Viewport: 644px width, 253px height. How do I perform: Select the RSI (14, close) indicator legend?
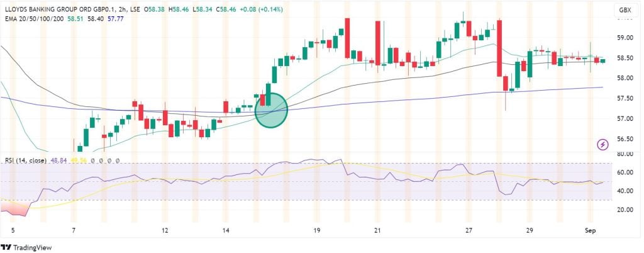point(25,160)
